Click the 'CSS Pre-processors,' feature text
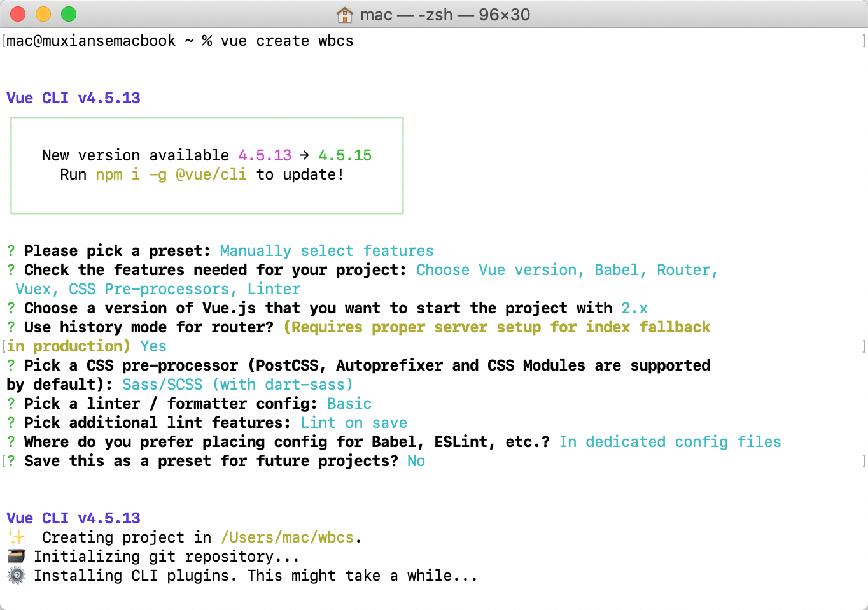Screen dimensions: 868x610 pyautogui.click(x=153, y=289)
